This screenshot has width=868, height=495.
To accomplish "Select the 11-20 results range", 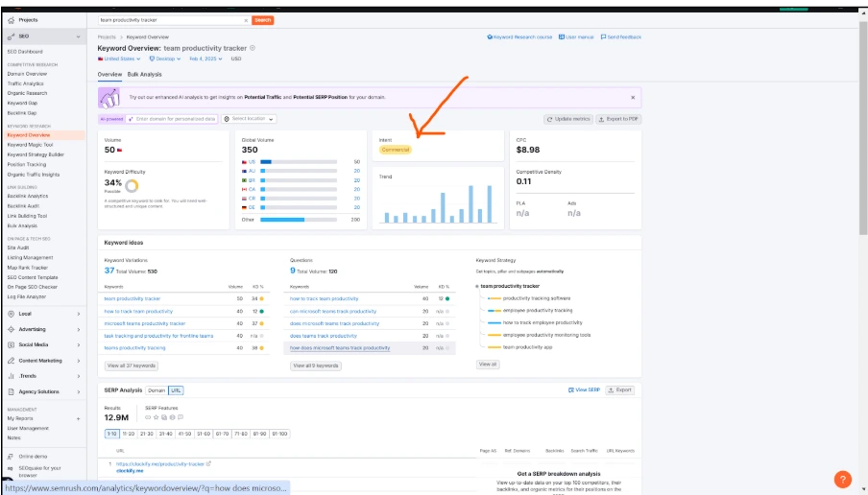I will point(129,435).
